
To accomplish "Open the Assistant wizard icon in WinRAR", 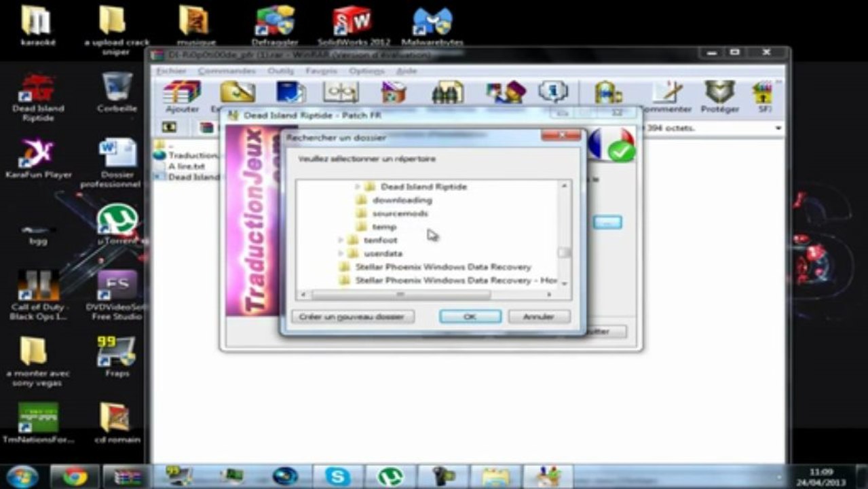I will coord(506,92).
